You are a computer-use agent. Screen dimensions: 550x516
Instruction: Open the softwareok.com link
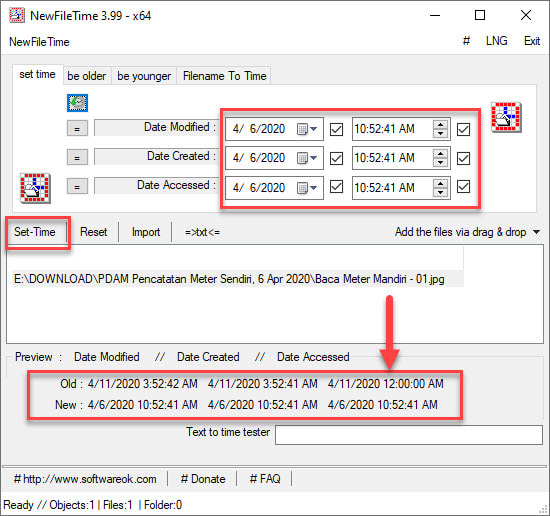(85, 479)
